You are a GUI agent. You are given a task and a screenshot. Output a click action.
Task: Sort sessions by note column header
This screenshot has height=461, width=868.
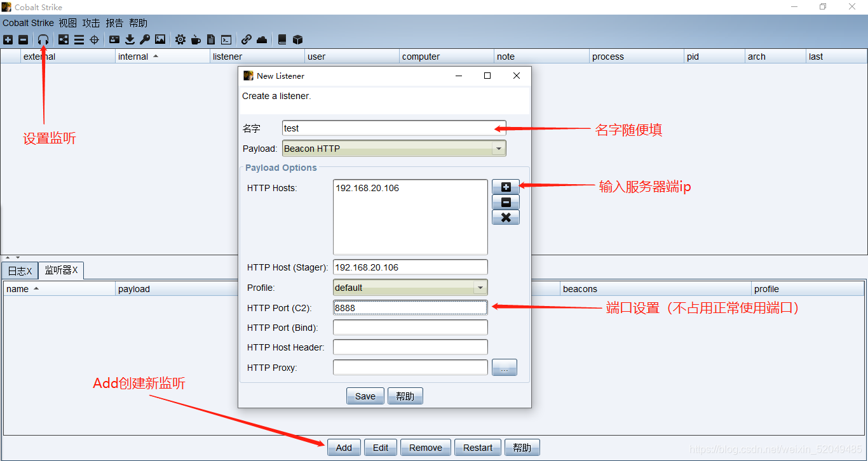pyautogui.click(x=542, y=57)
